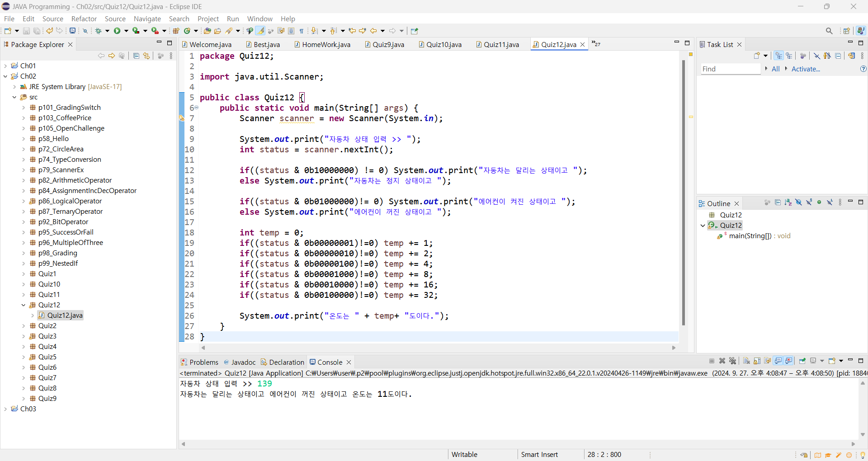Click the Pin Editor icon in the main toolbar
The image size is (868, 461).
coord(414,31)
